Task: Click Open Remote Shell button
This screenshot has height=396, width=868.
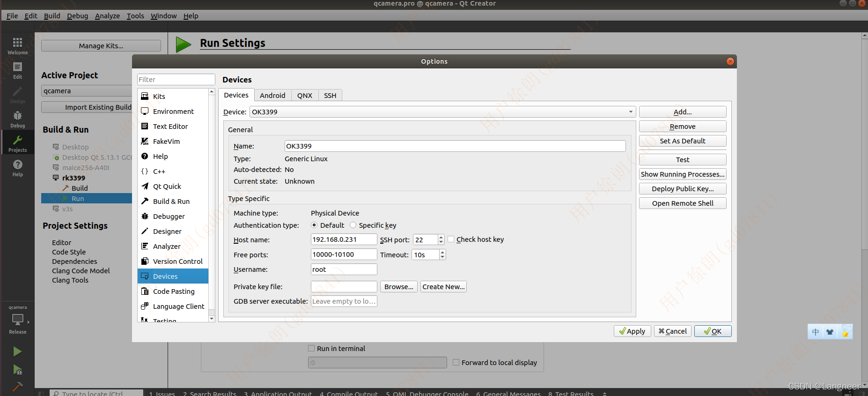Action: pyautogui.click(x=683, y=203)
